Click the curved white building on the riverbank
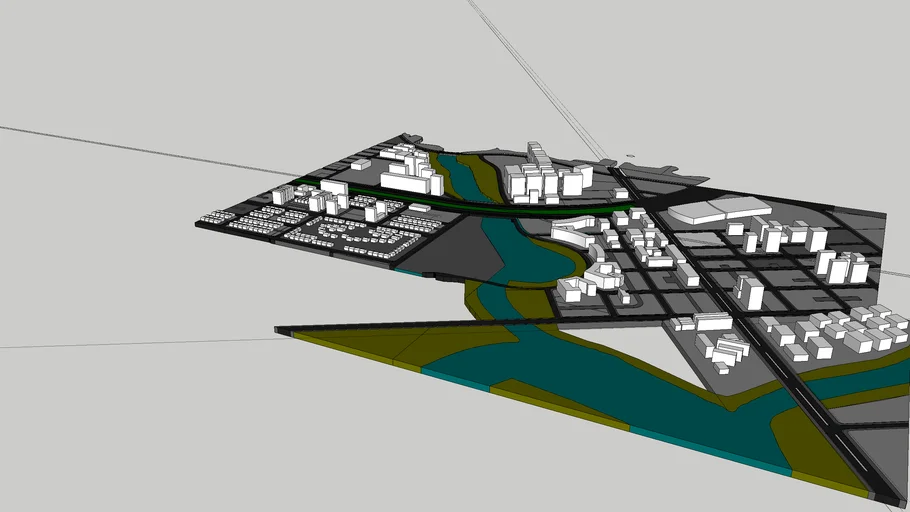 570,233
